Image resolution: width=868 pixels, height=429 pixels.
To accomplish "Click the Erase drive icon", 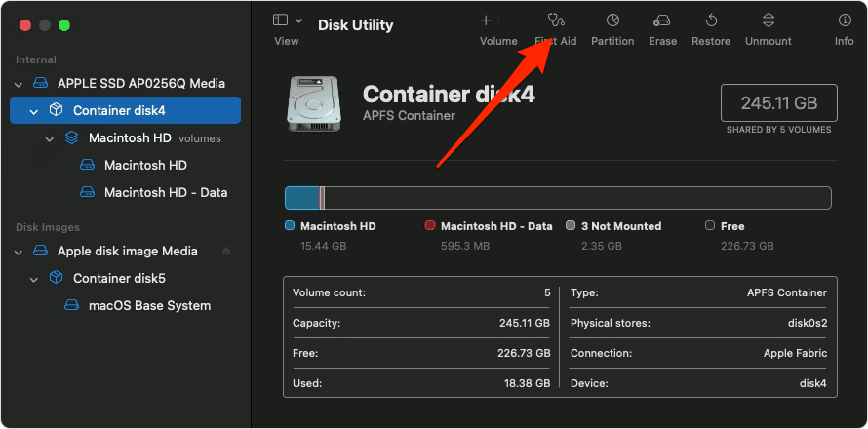I will tap(662, 20).
